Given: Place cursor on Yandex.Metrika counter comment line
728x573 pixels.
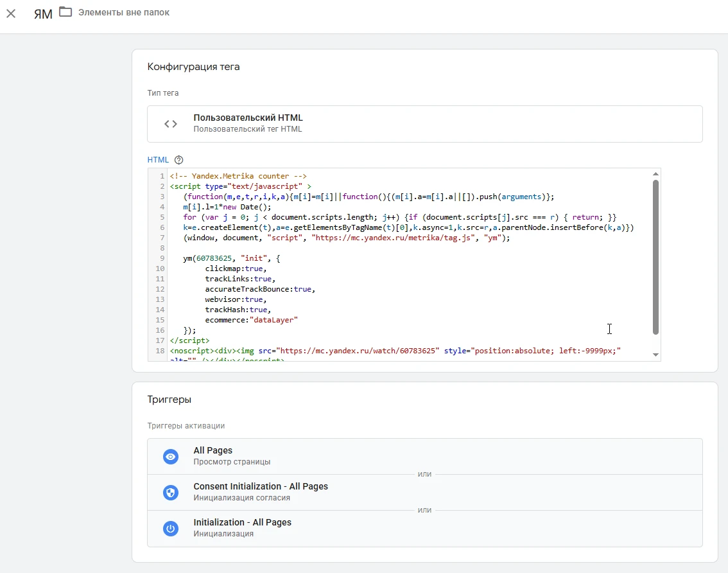Looking at the screenshot, I should pyautogui.click(x=238, y=176).
